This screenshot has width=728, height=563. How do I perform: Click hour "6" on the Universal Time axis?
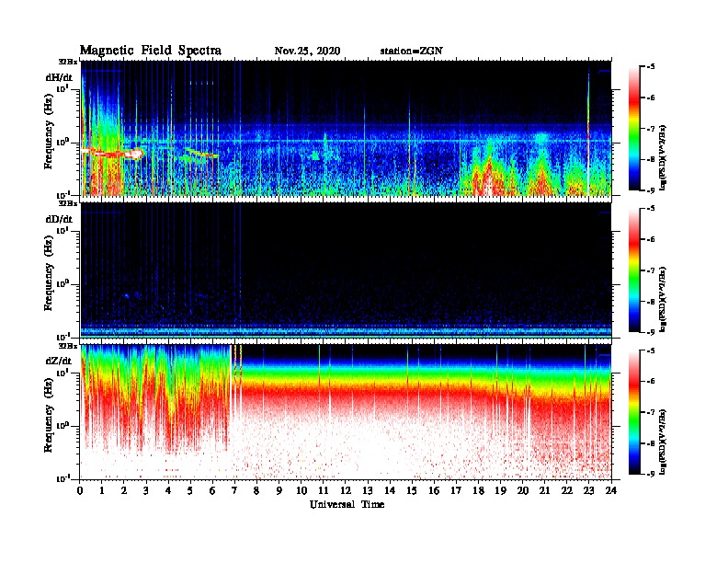click(x=212, y=491)
